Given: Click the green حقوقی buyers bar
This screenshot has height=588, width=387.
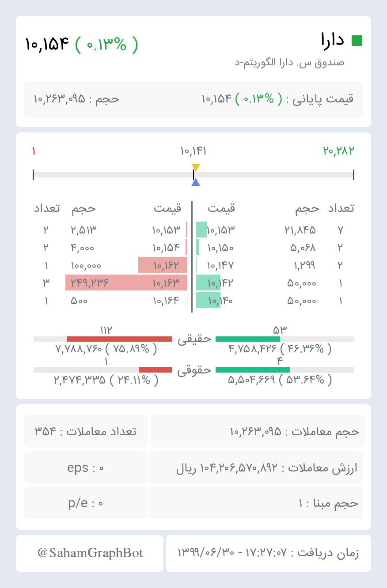Looking at the screenshot, I should point(253,370).
